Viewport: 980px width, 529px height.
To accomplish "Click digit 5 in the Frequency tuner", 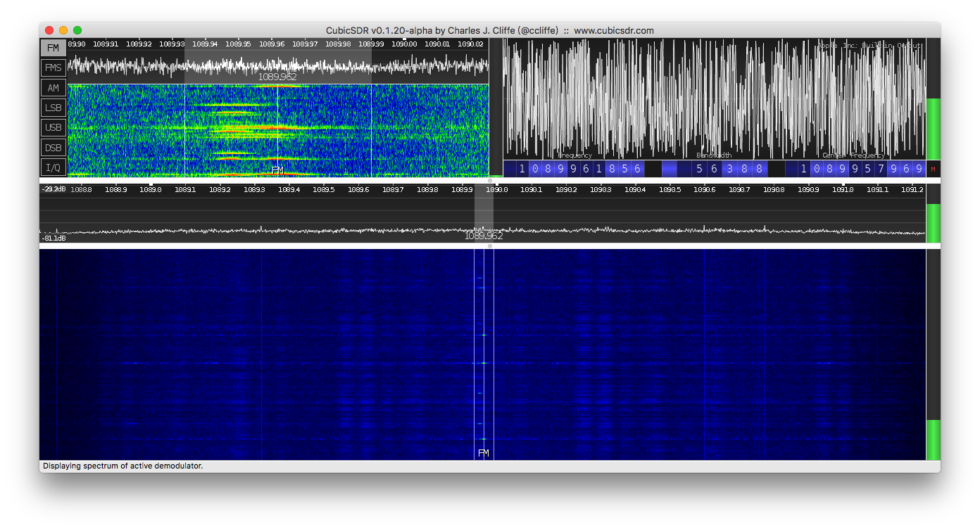I will click(625, 169).
